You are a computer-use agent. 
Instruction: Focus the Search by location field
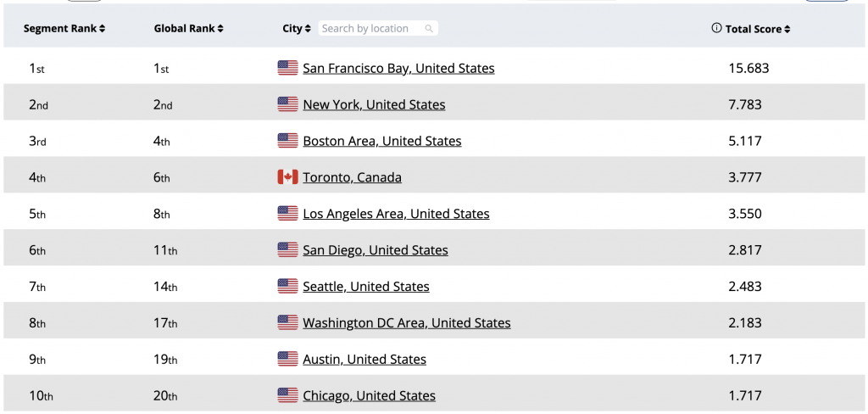point(371,29)
